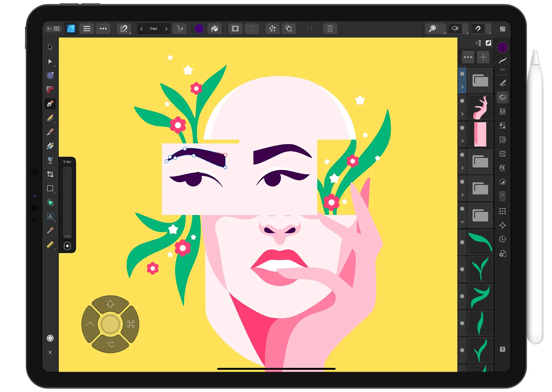Select the Pencil tool
Screen dimensions: 552x392
pyautogui.click(x=50, y=118)
